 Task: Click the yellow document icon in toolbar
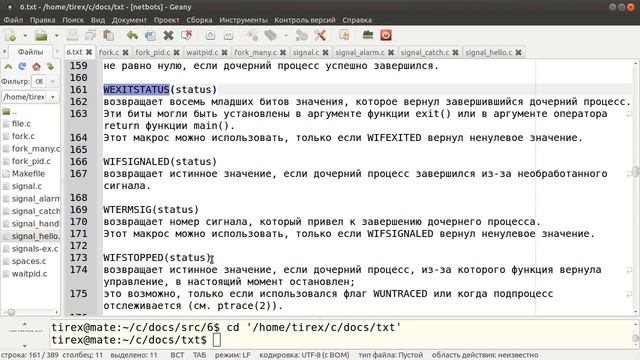click(x=344, y=36)
